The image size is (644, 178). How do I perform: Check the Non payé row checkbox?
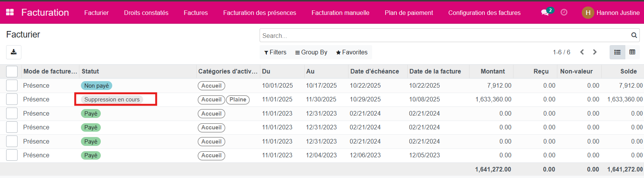pos(12,85)
